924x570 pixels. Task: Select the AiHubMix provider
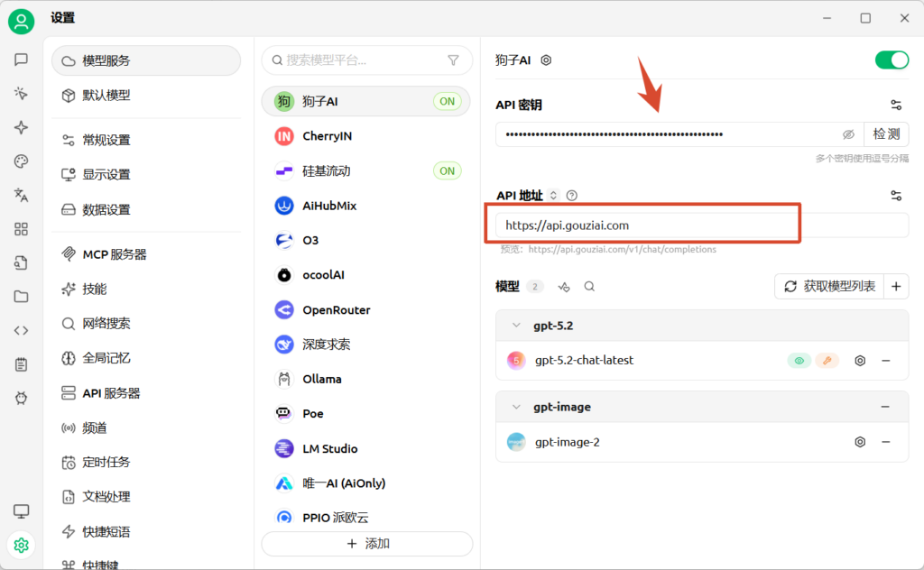366,206
